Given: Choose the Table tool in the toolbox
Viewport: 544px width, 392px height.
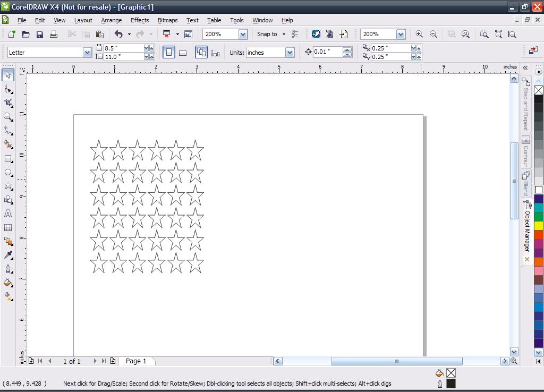Looking at the screenshot, I should (x=8, y=227).
